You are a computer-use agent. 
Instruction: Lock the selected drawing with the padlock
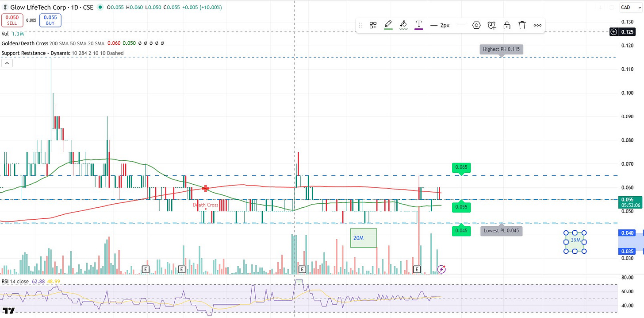(507, 25)
